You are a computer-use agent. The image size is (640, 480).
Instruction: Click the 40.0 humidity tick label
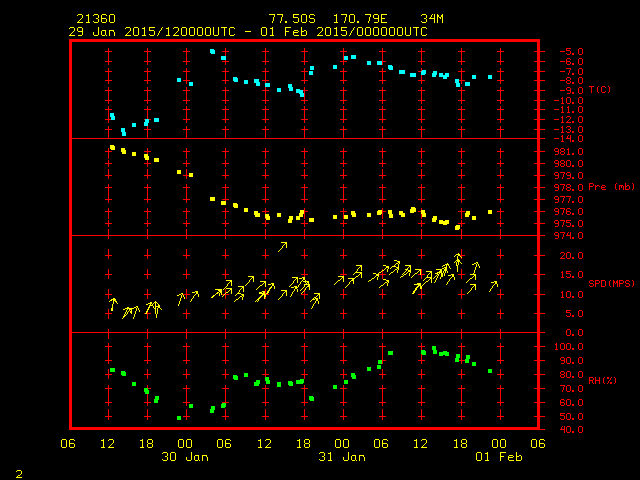coord(571,429)
